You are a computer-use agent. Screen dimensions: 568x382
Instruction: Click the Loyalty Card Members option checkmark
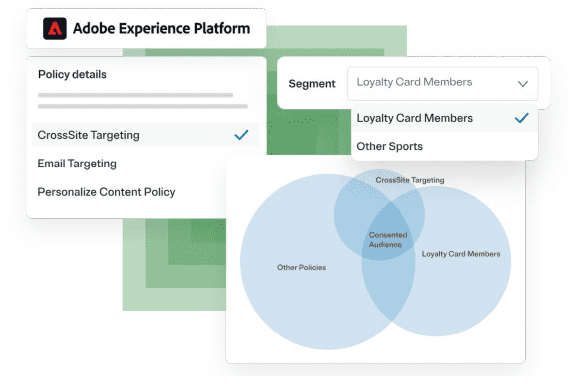pyautogui.click(x=522, y=118)
